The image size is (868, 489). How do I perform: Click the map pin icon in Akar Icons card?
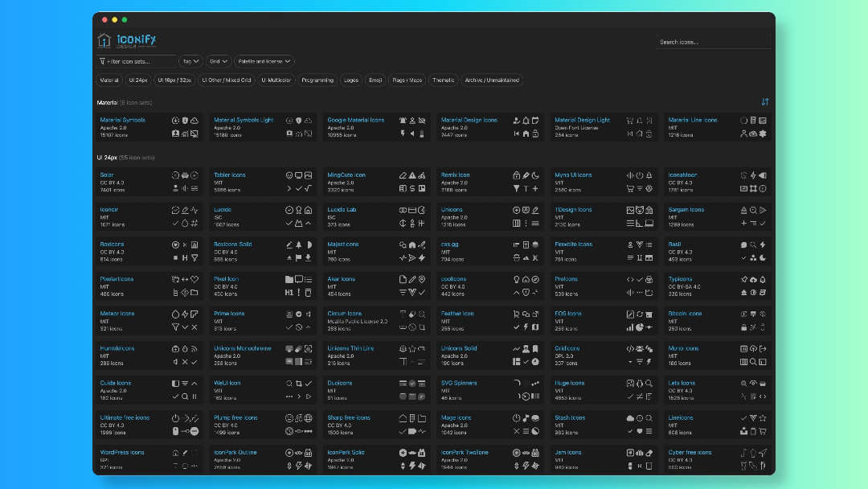coord(422,280)
